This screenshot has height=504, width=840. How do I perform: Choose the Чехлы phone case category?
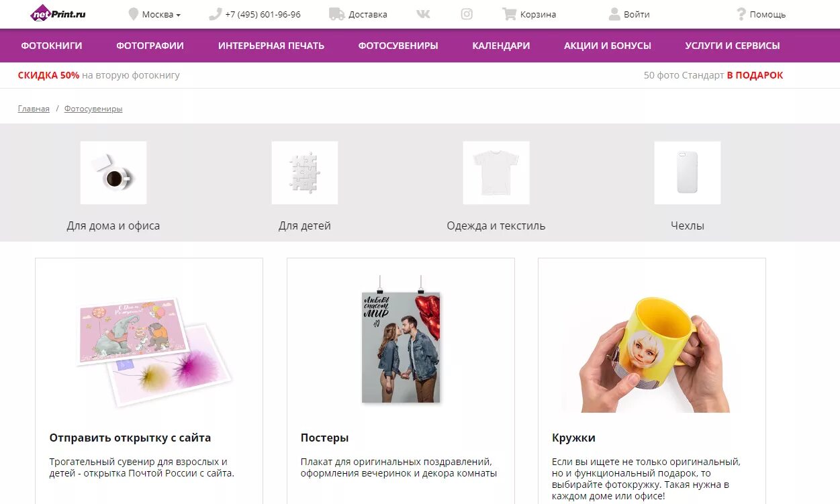click(688, 187)
